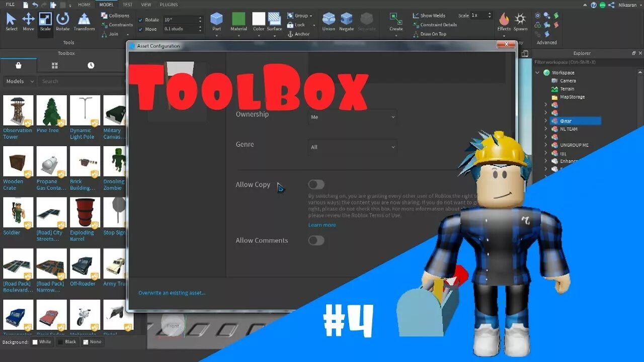Click the undo arrow in title bar
The height and width of the screenshot is (362, 644).
35,5
